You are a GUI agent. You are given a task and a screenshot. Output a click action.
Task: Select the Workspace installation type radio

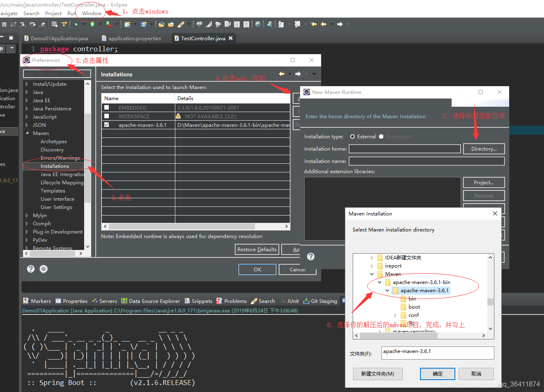[381, 137]
